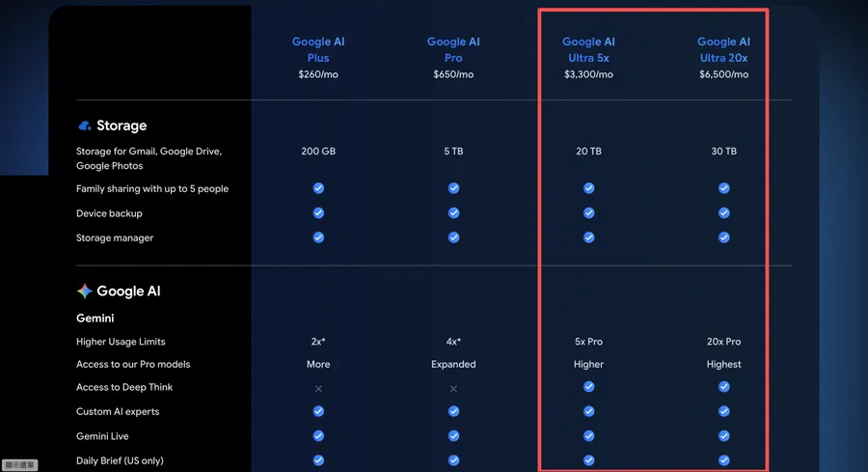
Task: Click the 5 TB storage value
Action: coord(453,152)
